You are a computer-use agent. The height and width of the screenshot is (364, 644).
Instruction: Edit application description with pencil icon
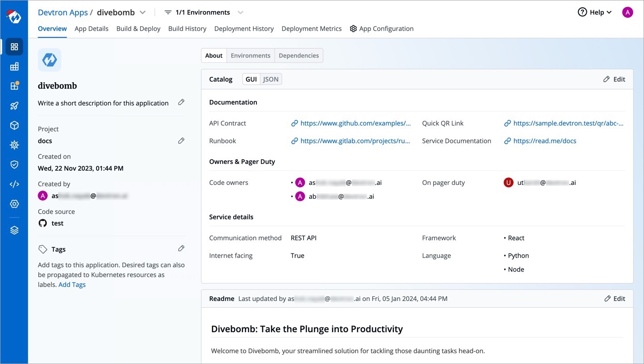(x=181, y=102)
